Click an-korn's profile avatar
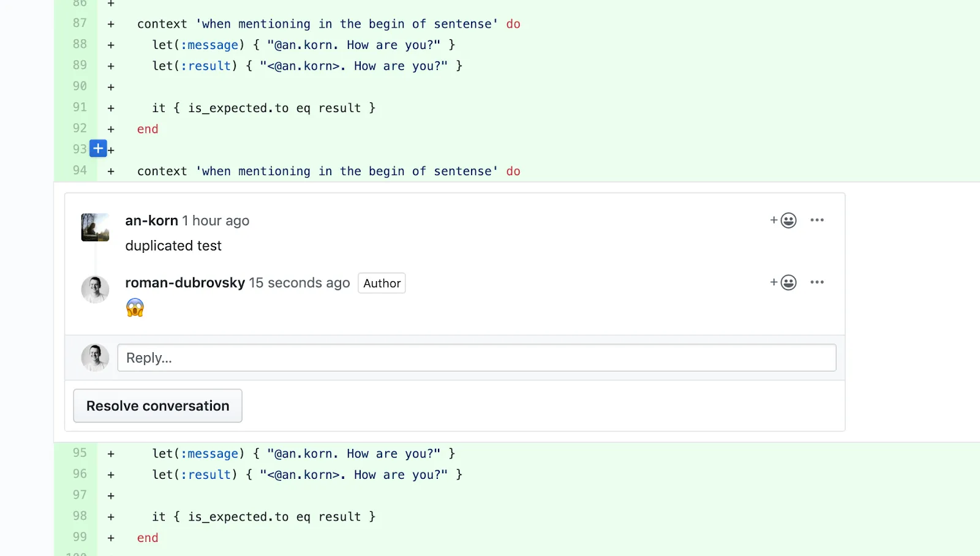This screenshot has height=556, width=980. pyautogui.click(x=94, y=227)
